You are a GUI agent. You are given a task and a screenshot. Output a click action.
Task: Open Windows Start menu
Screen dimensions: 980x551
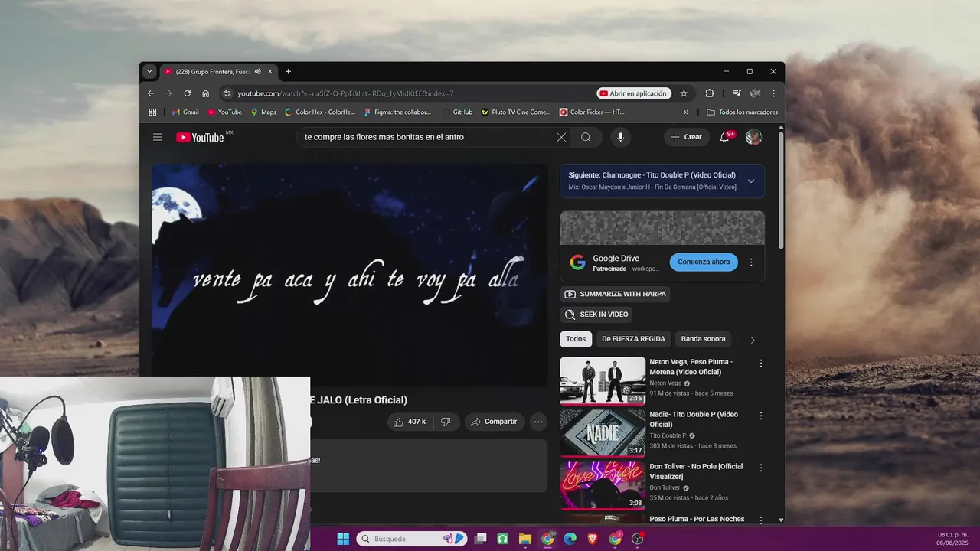point(343,539)
